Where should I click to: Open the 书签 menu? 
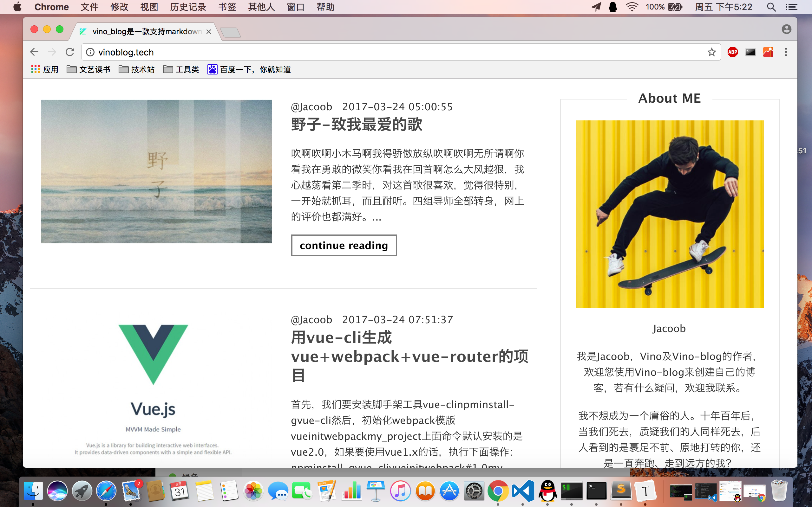[227, 7]
